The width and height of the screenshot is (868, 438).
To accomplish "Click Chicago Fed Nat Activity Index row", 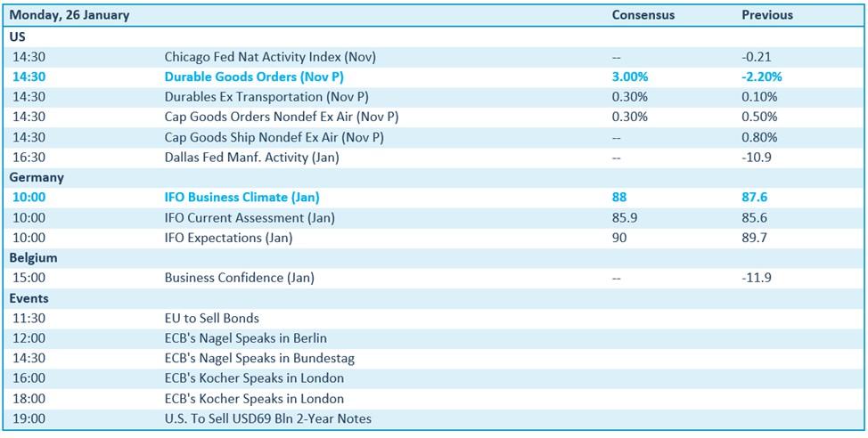I will click(270, 57).
